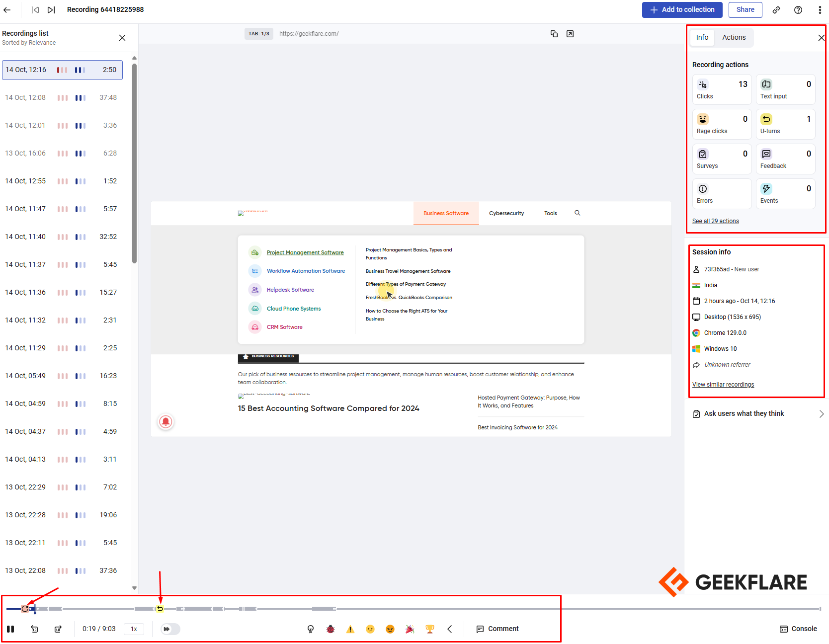Screen dimensions: 829x644
Task: Tag moment with the confused face emoji
Action: 370,629
